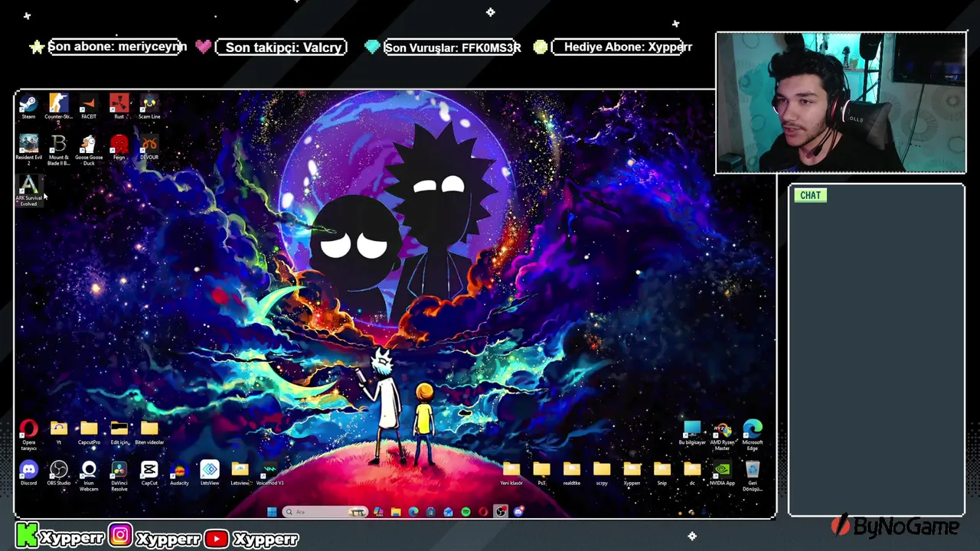
Task: Select the Yeni klasör folder
Action: click(511, 474)
